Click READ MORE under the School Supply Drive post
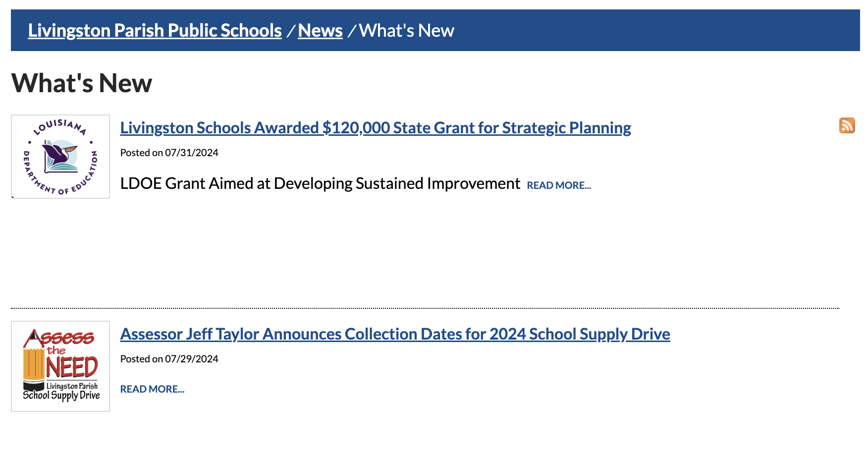This screenshot has width=868, height=464. (152, 389)
